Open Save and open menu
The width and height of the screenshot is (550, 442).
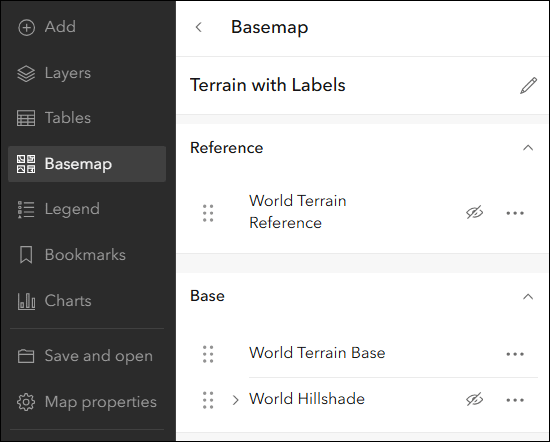tap(87, 356)
